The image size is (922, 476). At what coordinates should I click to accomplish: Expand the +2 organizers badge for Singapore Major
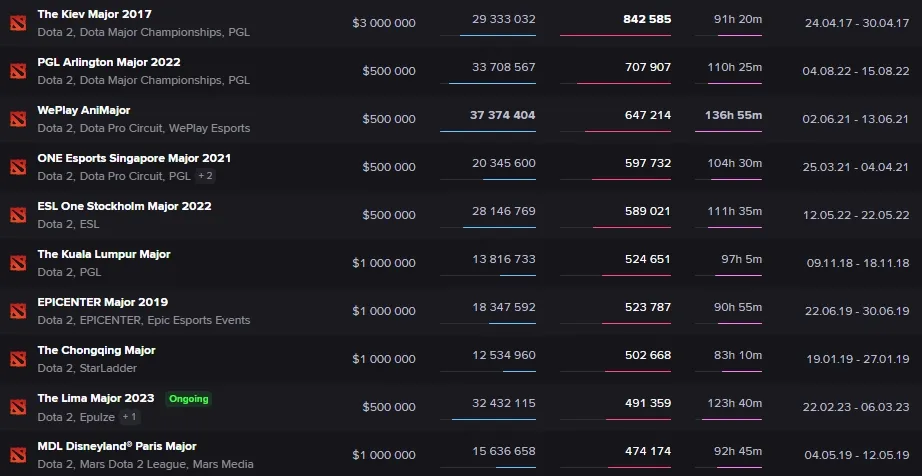tap(205, 176)
